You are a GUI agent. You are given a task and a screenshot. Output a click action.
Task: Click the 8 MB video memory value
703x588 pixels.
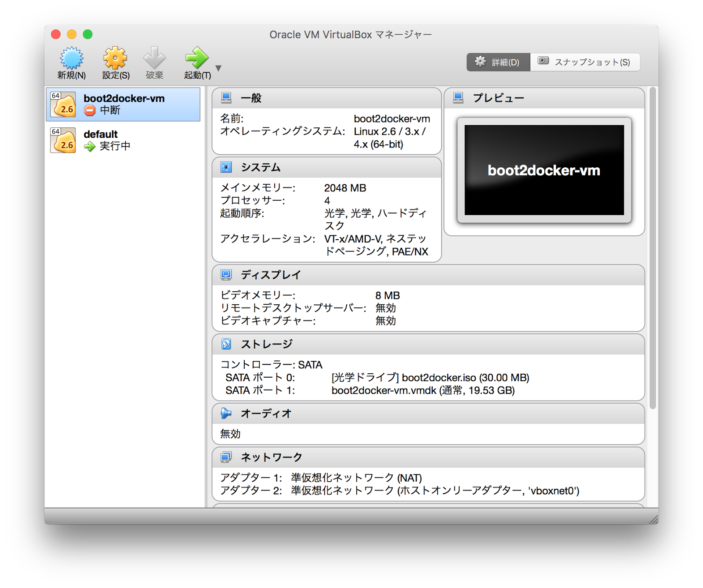388,296
